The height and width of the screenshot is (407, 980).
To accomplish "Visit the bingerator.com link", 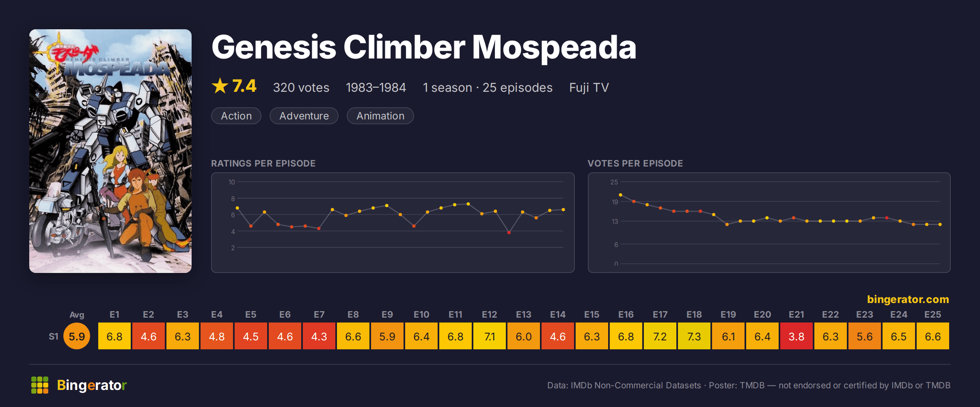I will point(908,299).
